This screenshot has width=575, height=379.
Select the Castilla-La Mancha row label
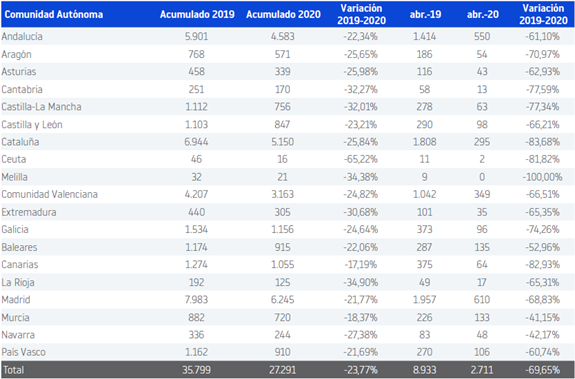pos(41,107)
